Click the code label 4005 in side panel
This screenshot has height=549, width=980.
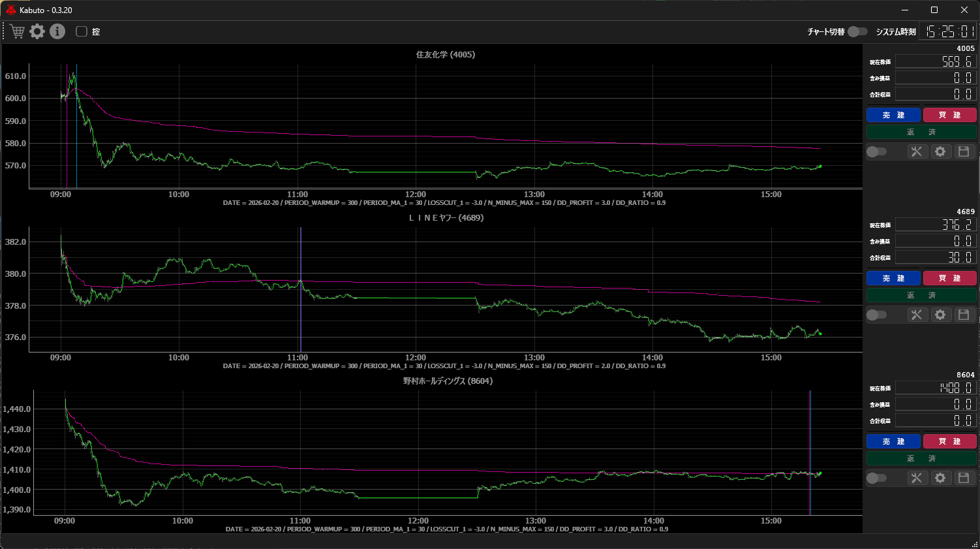coord(966,48)
